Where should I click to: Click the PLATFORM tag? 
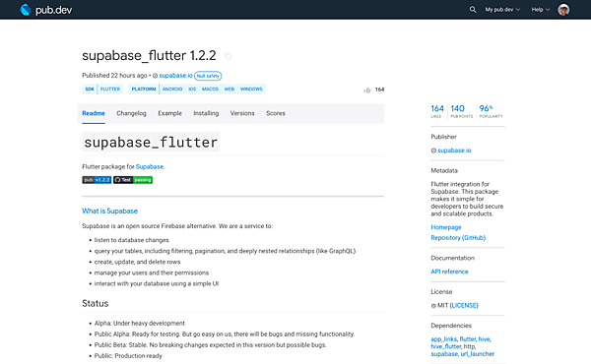[x=144, y=90]
